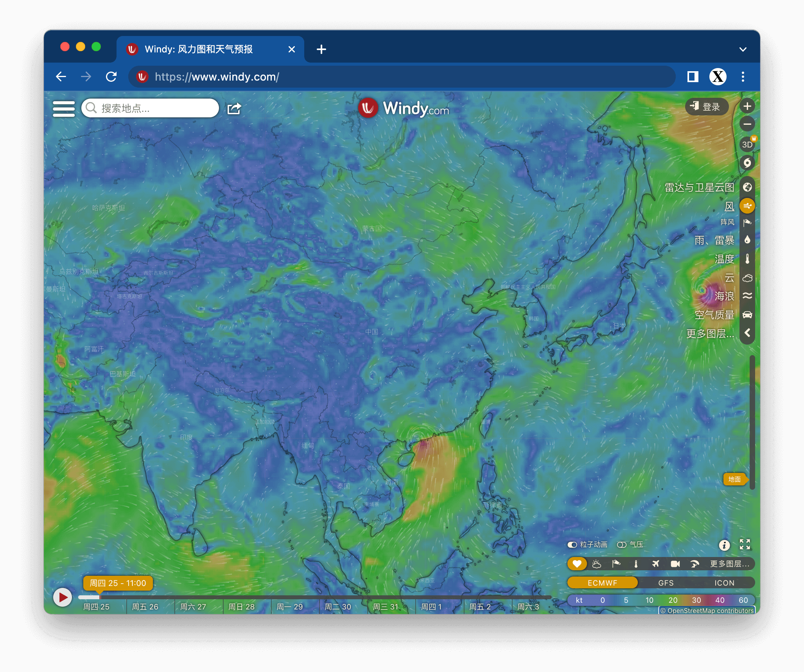
Task: Select the ICON forecast model
Action: click(x=724, y=582)
